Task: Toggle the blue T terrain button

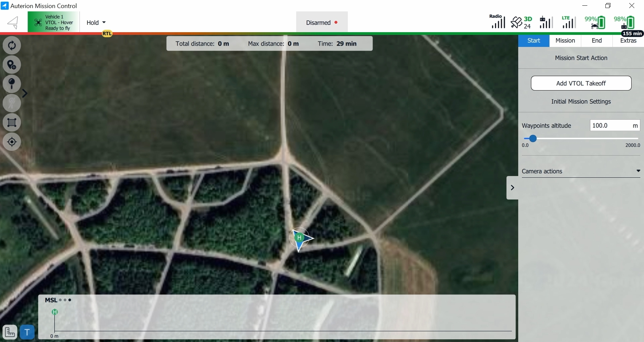Action: tap(27, 332)
